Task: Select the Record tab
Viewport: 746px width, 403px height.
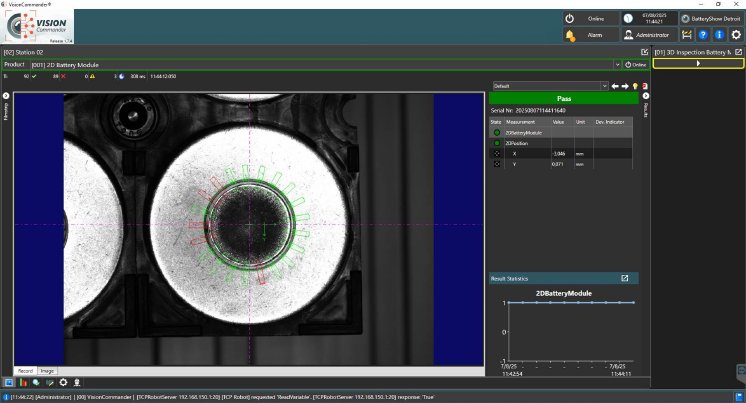Action: pyautogui.click(x=26, y=370)
